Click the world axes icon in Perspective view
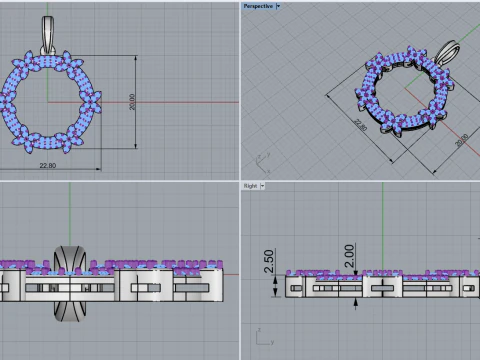This screenshot has width=480, height=360. (x=263, y=163)
